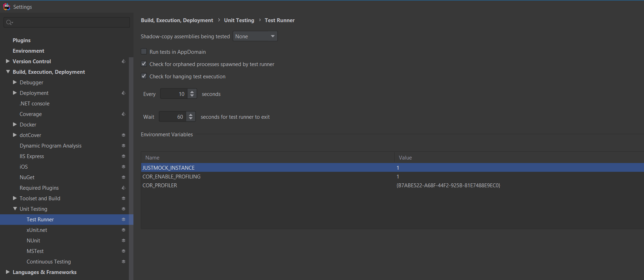Click the layer icon beside dotCover
The image size is (644, 280).
(124, 135)
